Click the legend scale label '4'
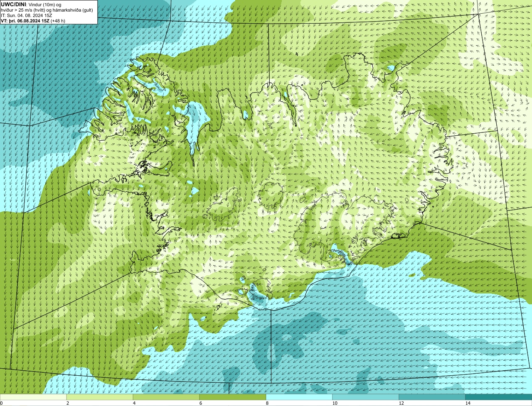The width and height of the screenshot is (532, 406). click(134, 403)
